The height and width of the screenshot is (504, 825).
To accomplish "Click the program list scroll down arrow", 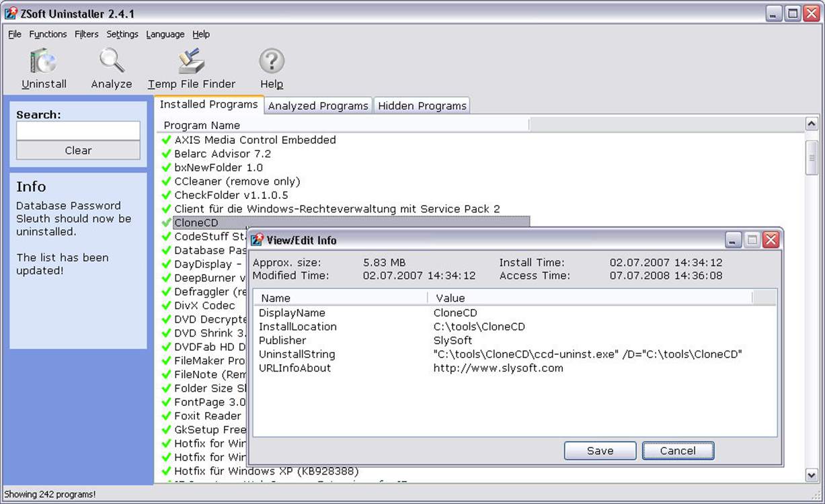I will pos(812,475).
